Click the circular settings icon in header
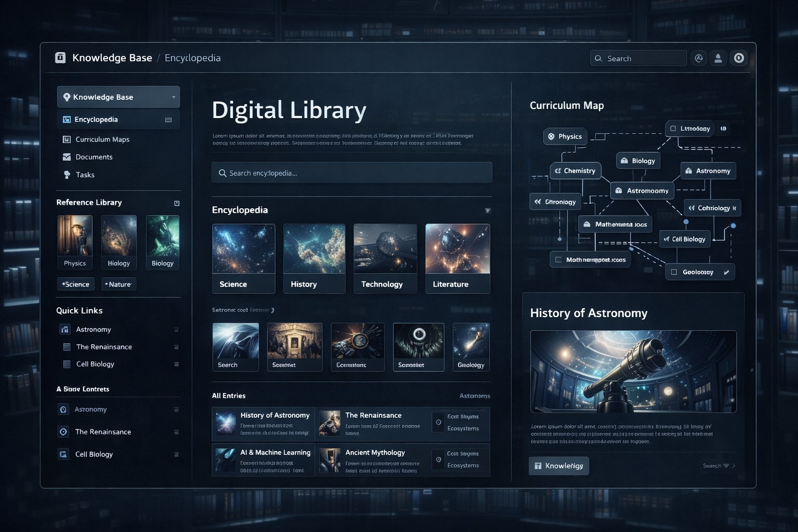 tap(739, 58)
